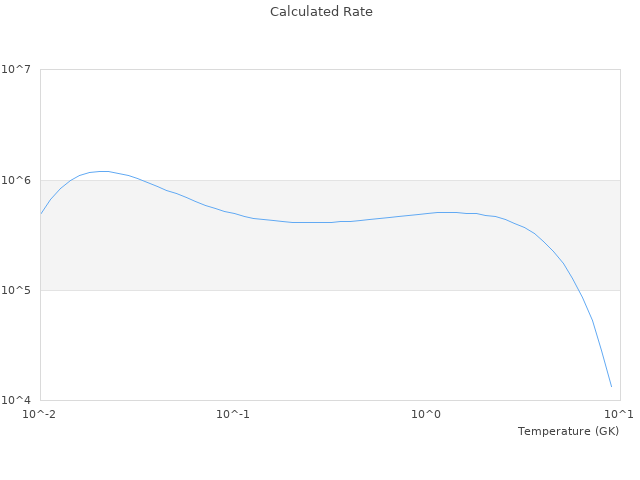Image resolution: width=640 pixels, height=480 pixels.
Task: Click the empty plot area below the gray band
Action: click(300, 345)
